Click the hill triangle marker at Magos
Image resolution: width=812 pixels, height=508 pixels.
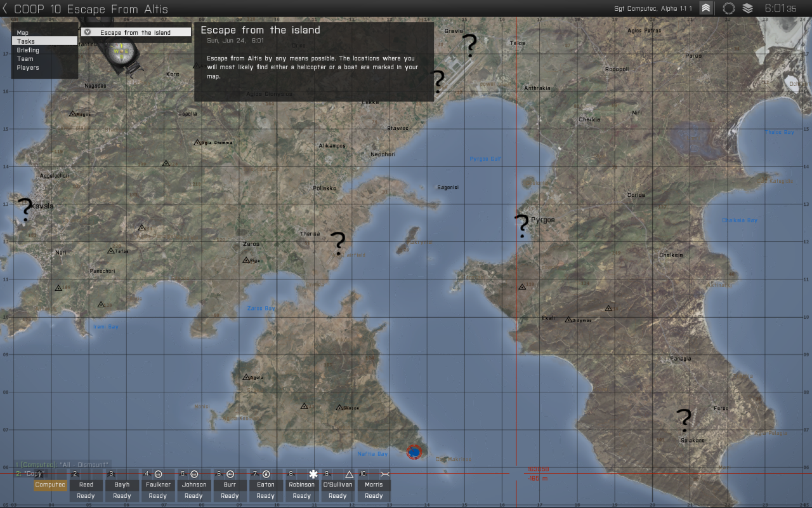click(72, 114)
